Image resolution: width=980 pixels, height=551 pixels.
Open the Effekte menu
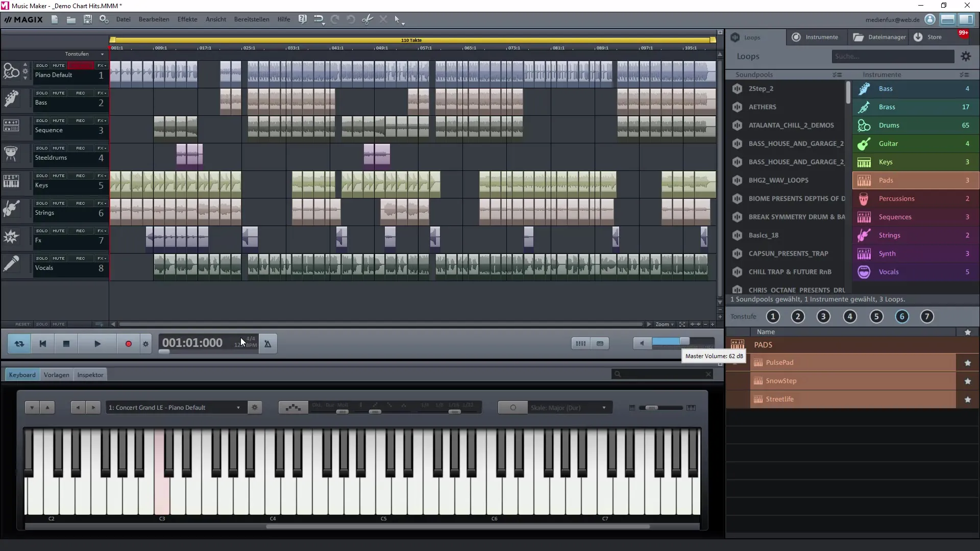[187, 19]
